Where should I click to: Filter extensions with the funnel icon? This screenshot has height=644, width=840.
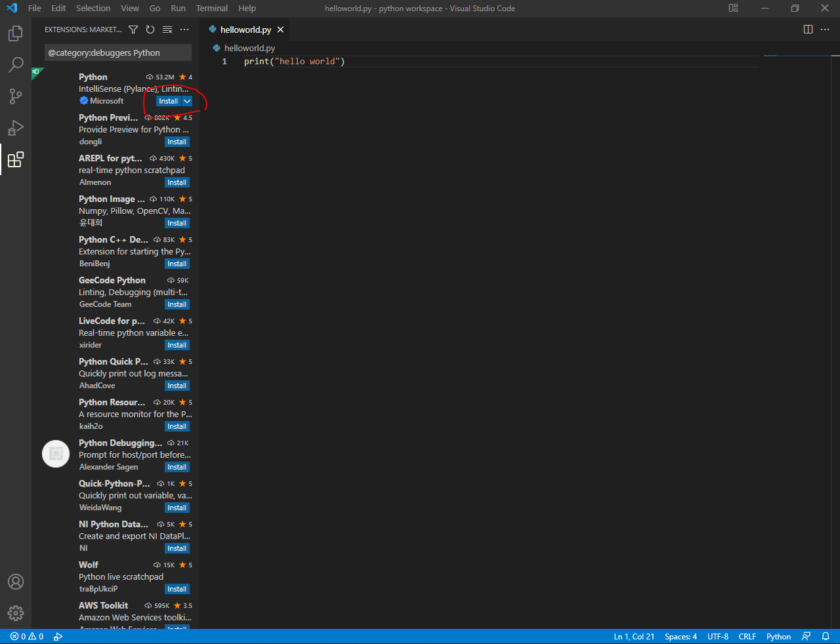point(133,30)
